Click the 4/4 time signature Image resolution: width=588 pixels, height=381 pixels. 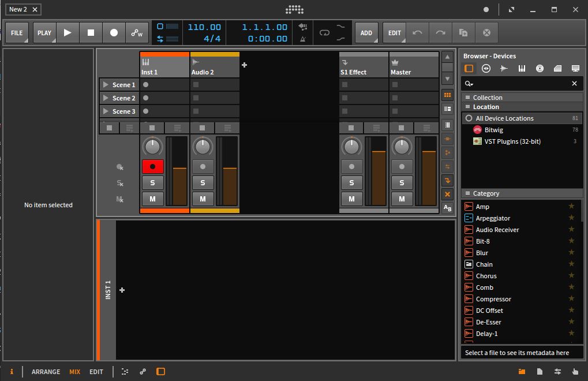click(212, 39)
